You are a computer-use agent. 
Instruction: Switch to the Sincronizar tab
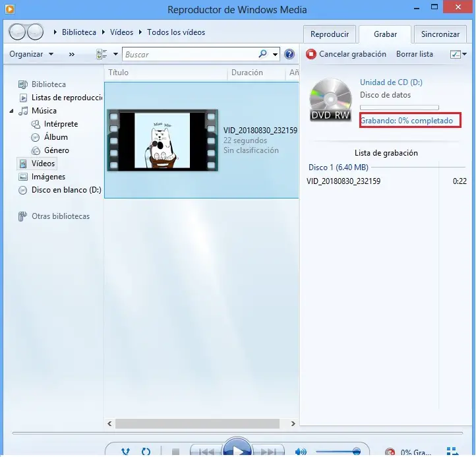click(440, 34)
